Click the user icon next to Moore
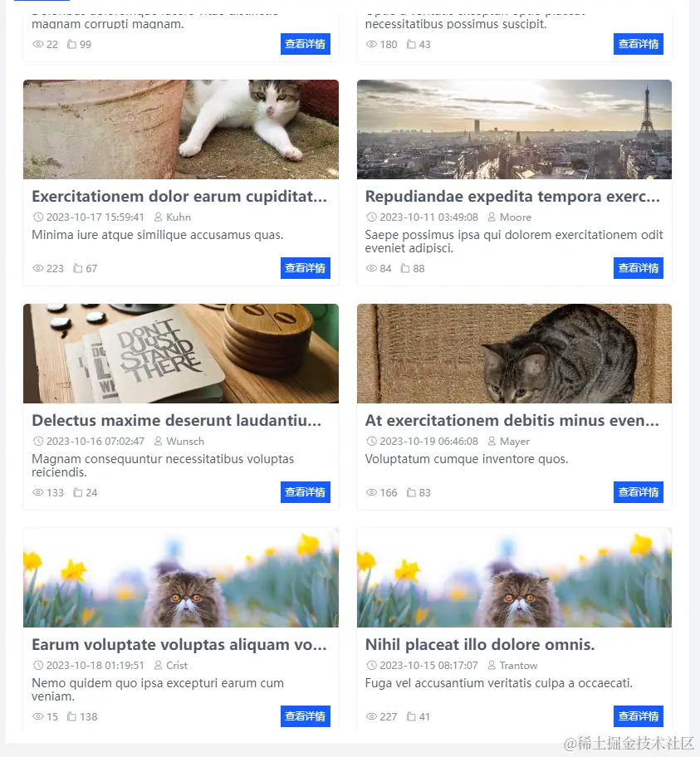This screenshot has width=700, height=757. (x=492, y=217)
